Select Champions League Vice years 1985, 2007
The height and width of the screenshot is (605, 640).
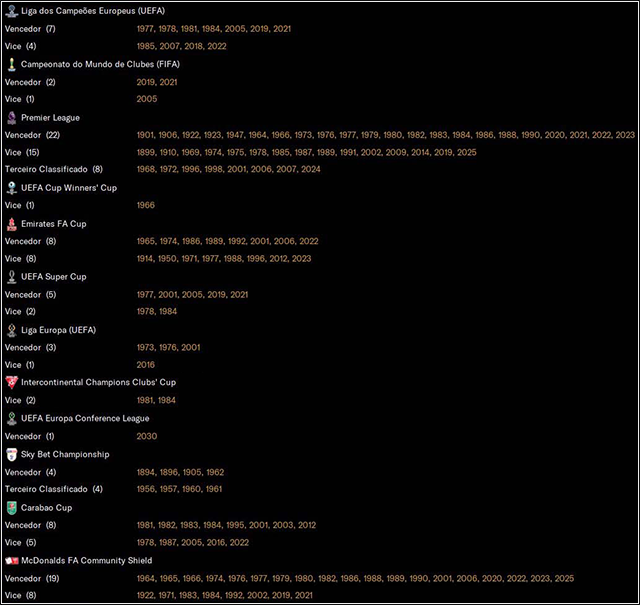[181, 46]
